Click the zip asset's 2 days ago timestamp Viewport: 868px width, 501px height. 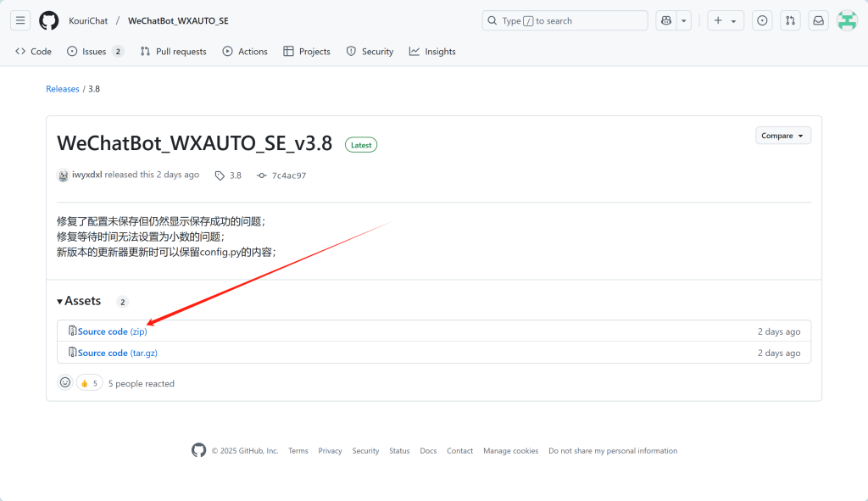coord(779,331)
